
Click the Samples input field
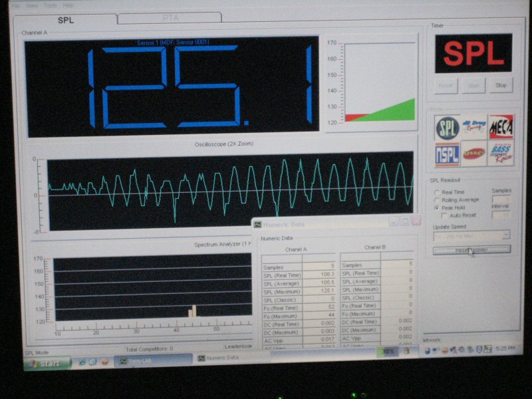pyautogui.click(x=501, y=199)
